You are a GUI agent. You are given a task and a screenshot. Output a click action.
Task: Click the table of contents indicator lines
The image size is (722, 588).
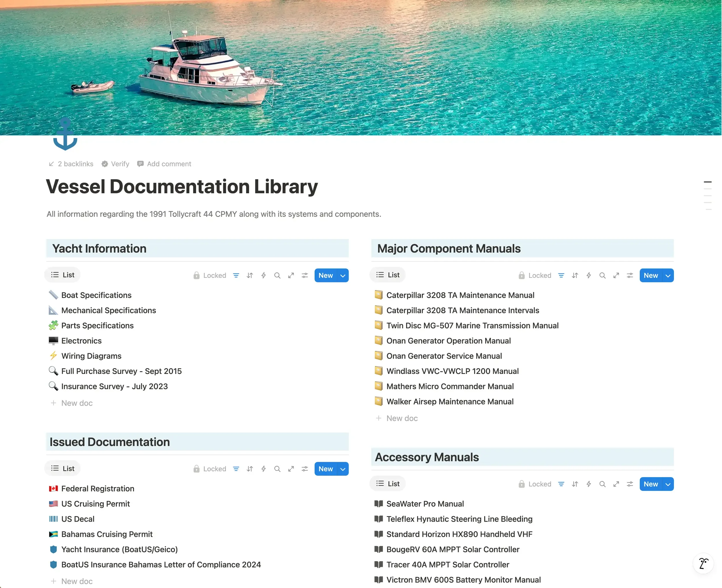[708, 196]
